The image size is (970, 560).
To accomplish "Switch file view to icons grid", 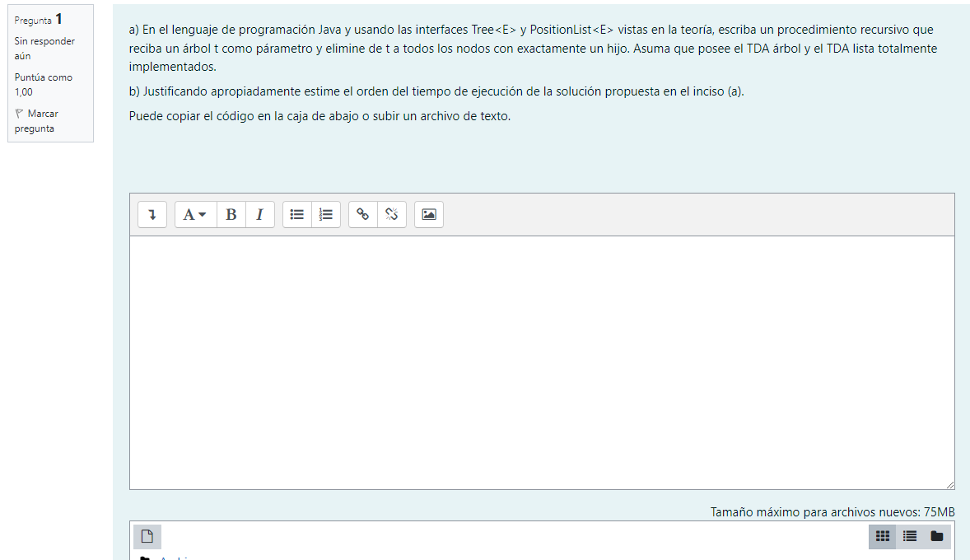I will (x=883, y=537).
